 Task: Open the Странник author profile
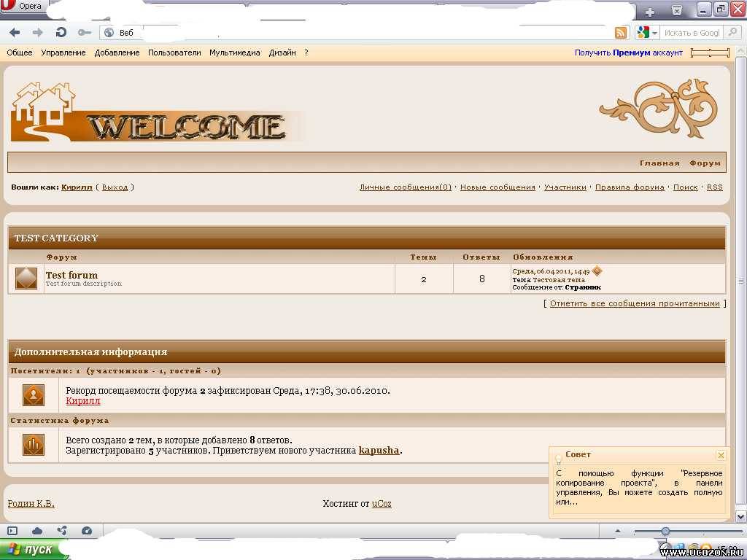point(583,287)
